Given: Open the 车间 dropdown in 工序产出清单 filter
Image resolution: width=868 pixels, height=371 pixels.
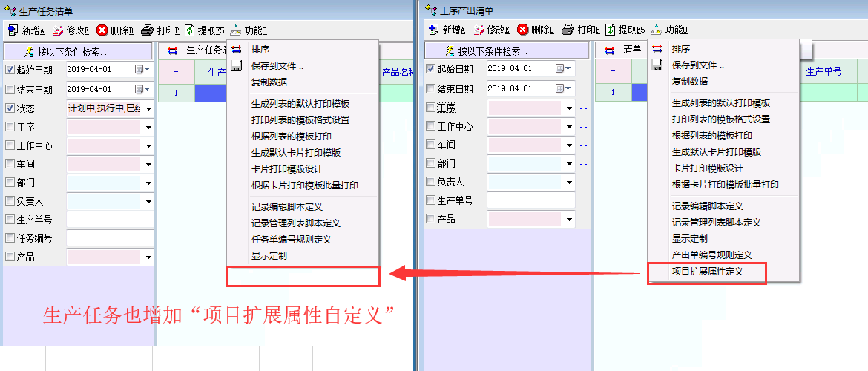Looking at the screenshot, I should pyautogui.click(x=569, y=145).
